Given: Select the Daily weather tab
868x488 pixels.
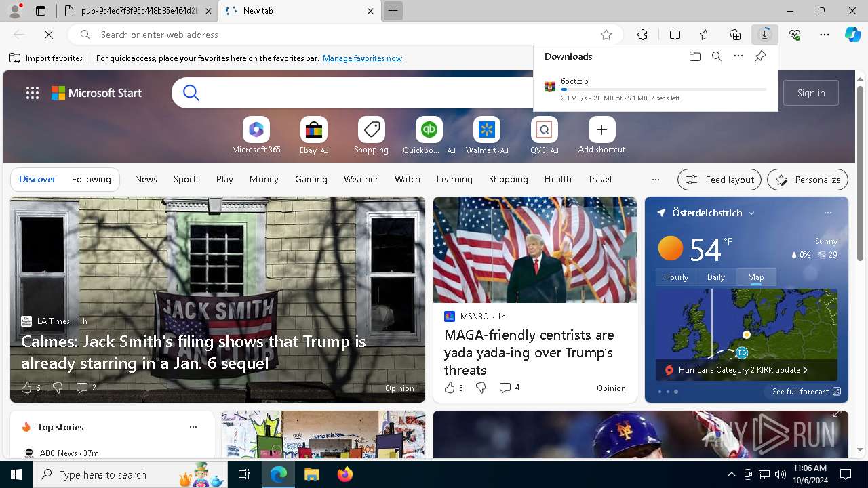Looking at the screenshot, I should [716, 277].
